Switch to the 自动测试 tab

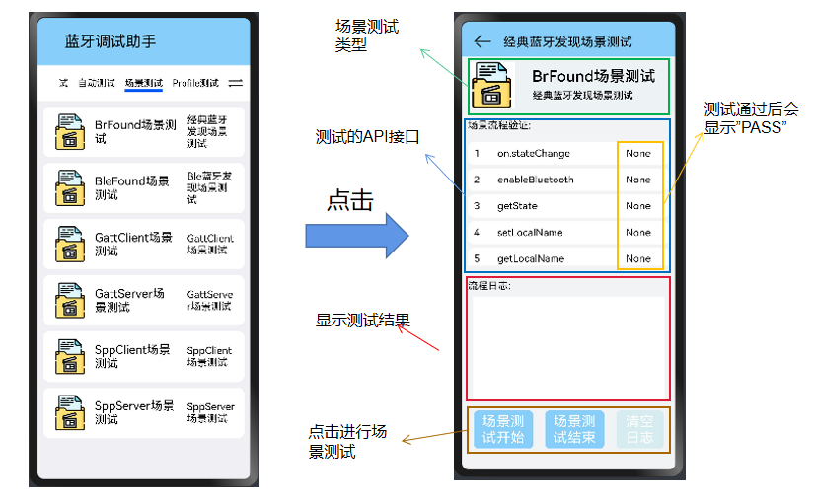coord(97,83)
